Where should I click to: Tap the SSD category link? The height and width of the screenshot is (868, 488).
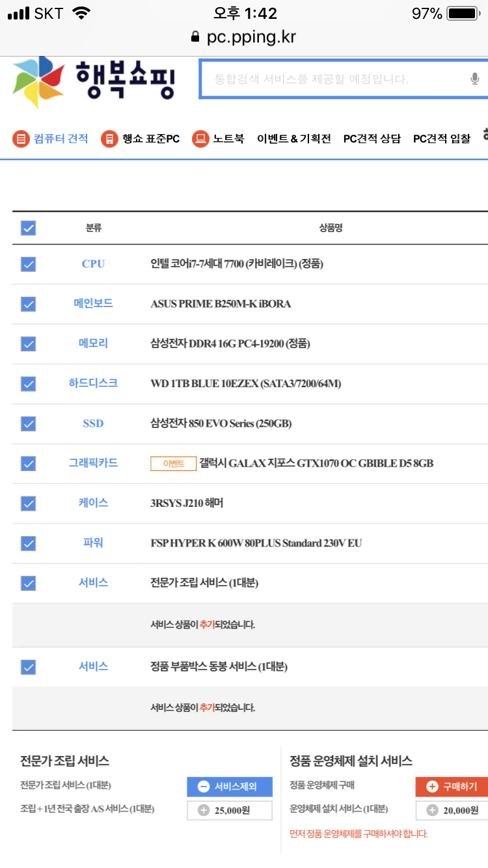(x=93, y=424)
